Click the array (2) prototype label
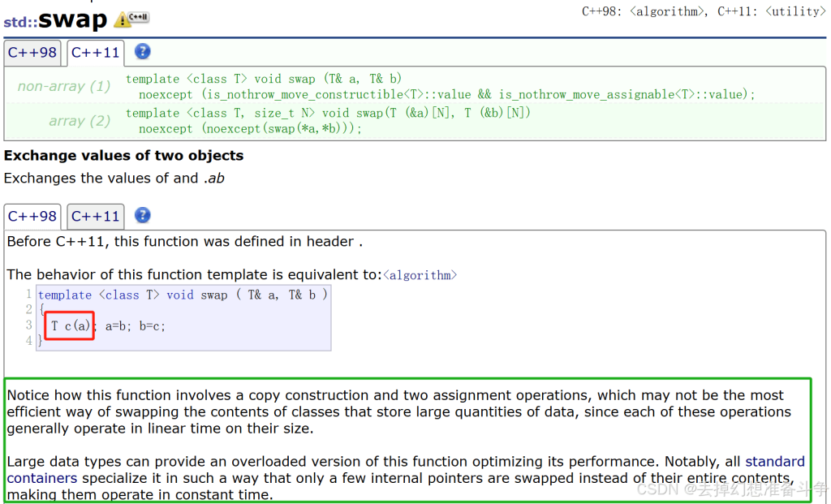Viewport: 831px width, 504px height. coord(80,121)
